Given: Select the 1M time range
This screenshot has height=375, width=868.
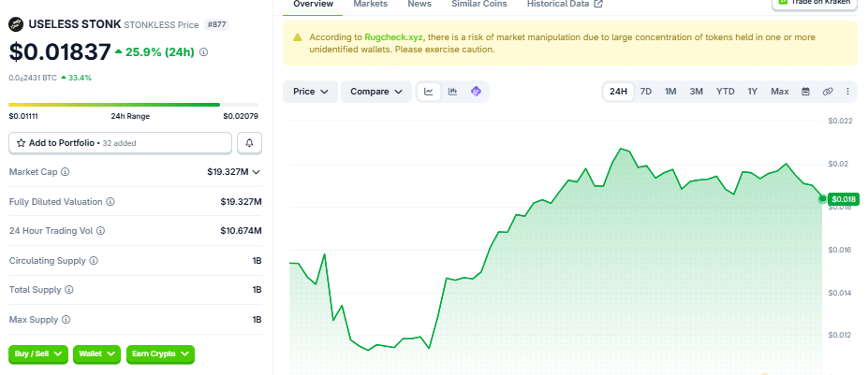Looking at the screenshot, I should pos(670,92).
